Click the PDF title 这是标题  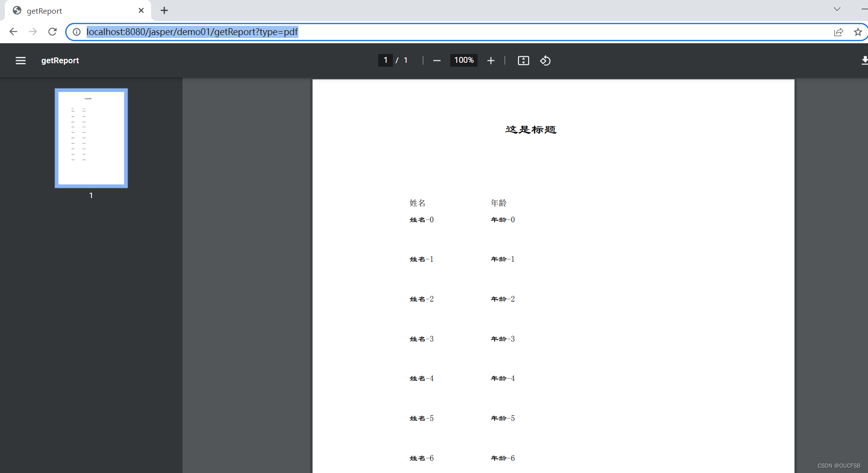(531, 129)
